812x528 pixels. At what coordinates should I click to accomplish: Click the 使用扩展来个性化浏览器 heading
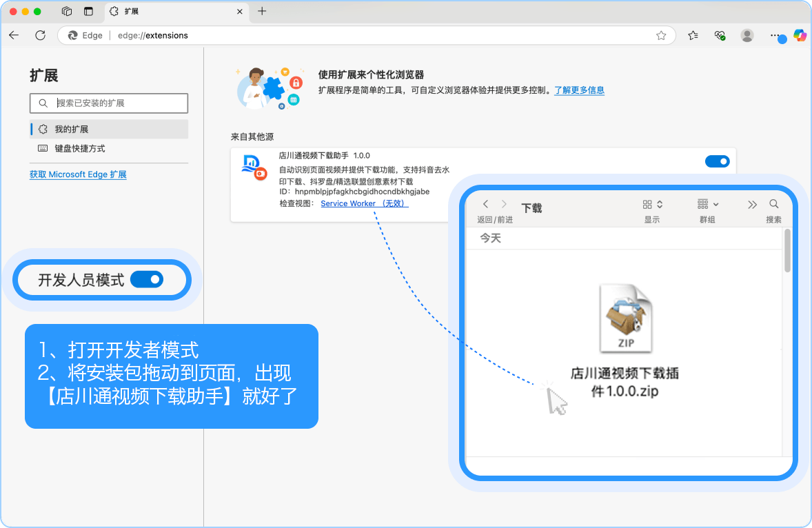[x=371, y=74]
